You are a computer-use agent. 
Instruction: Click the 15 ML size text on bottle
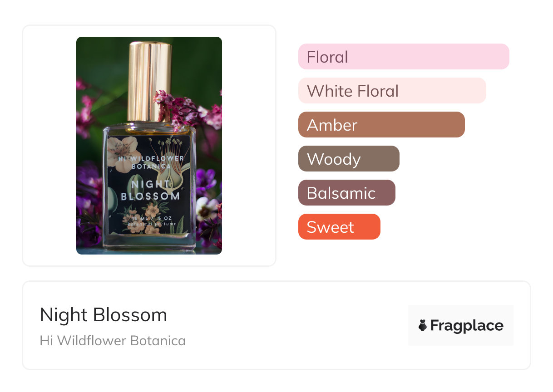click(x=136, y=219)
